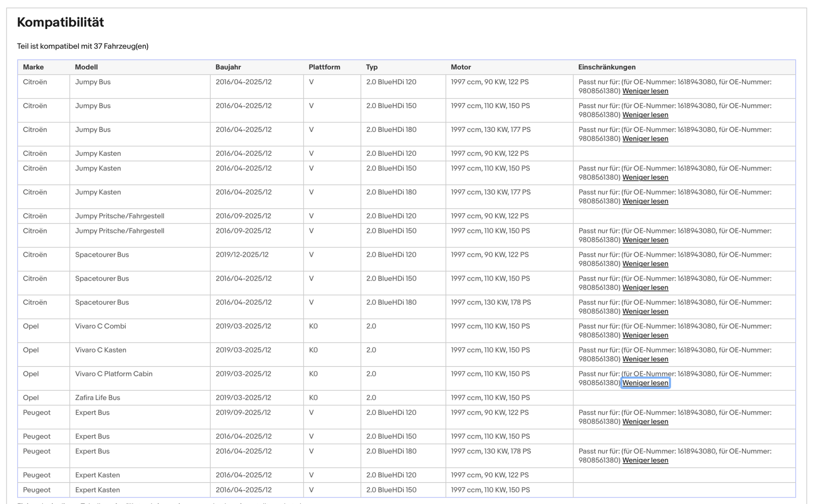Click Weniger lesen in Jumpy Bus BlueHDi 150 row
Viewport: 814px width, 504px height.
645,115
